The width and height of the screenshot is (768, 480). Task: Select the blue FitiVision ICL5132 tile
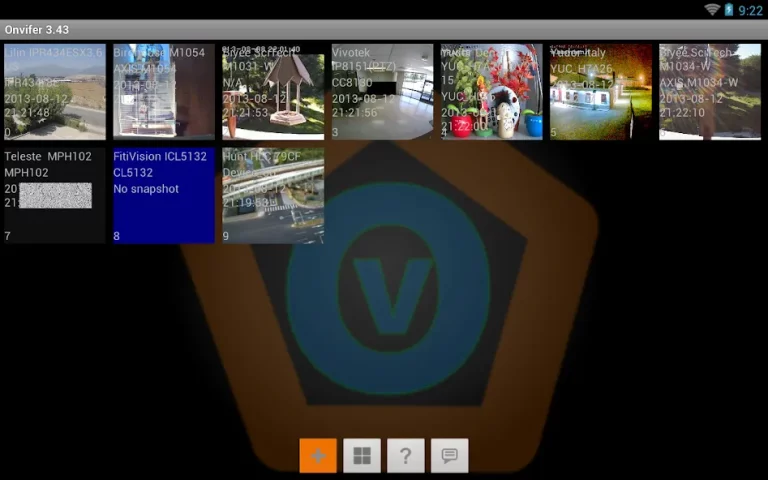pos(164,195)
